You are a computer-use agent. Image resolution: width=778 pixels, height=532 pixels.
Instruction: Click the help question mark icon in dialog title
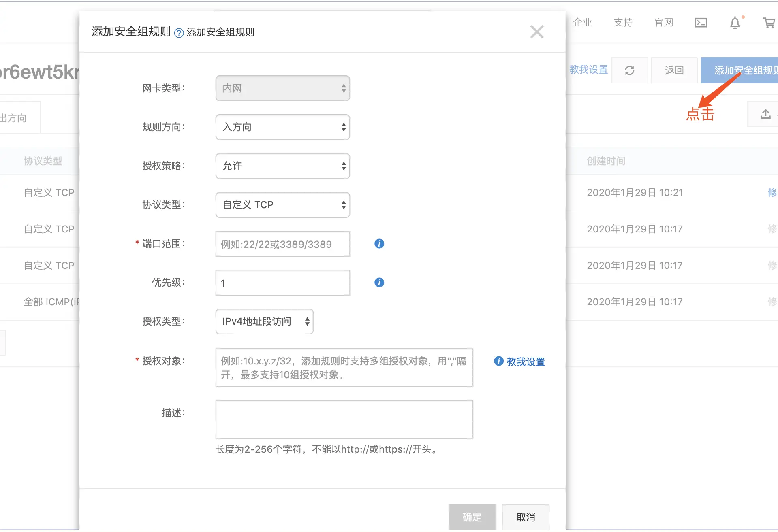(x=179, y=33)
